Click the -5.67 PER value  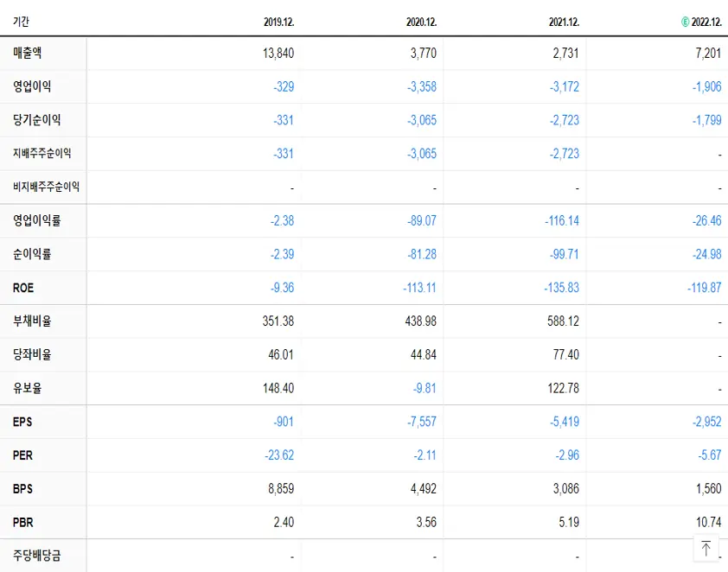point(710,455)
